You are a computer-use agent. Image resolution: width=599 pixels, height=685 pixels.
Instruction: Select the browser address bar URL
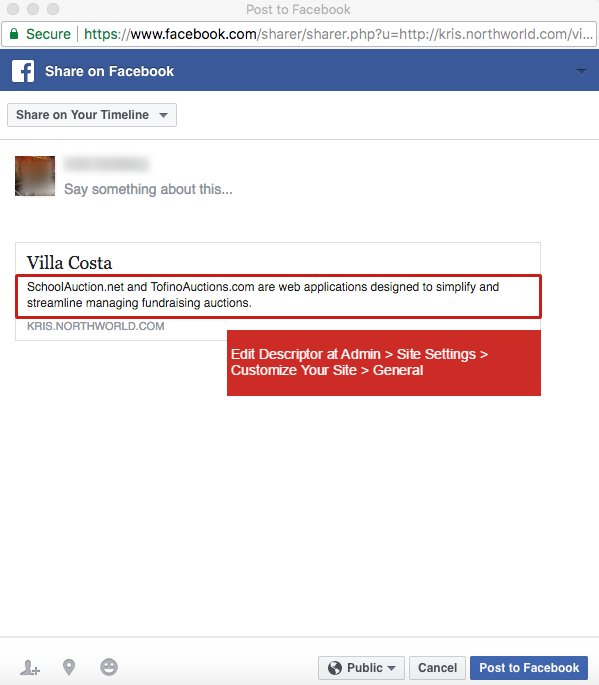coord(338,34)
